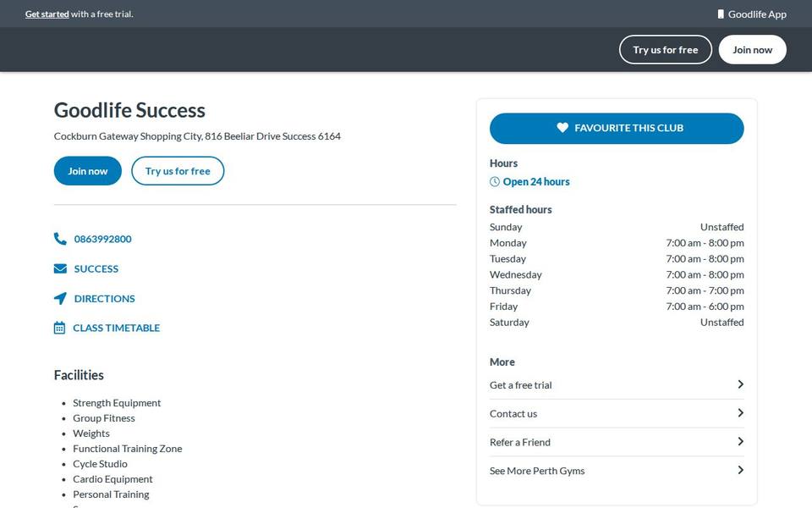
Task: Click outlined Try us for free under address
Action: tap(178, 171)
